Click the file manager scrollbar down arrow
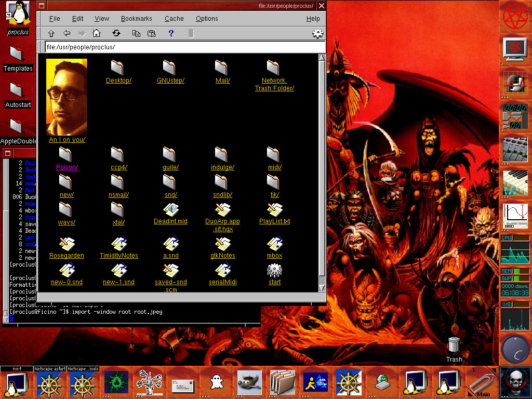The image size is (532, 399). [322, 288]
